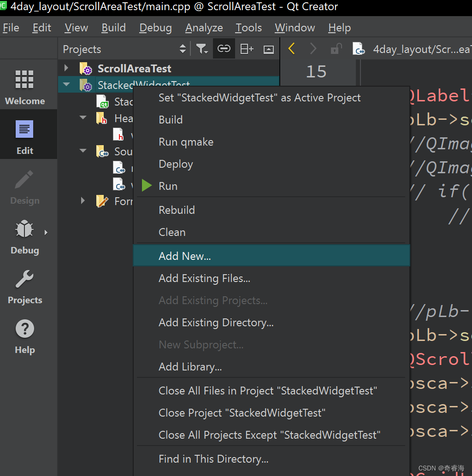Screen dimensions: 472x476
Task: Open the Design mode
Action: point(25,187)
